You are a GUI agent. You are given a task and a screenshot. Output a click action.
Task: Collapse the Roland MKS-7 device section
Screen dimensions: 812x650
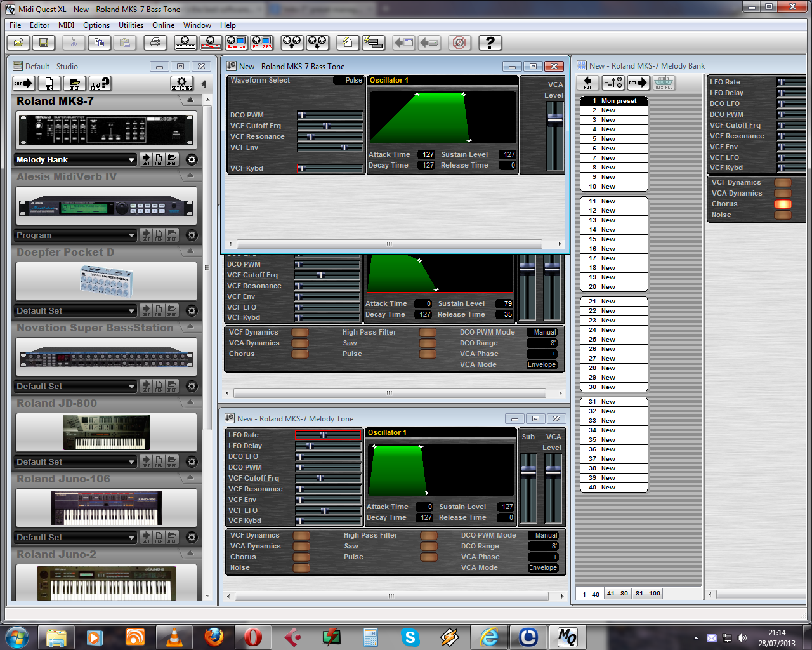tap(190, 100)
